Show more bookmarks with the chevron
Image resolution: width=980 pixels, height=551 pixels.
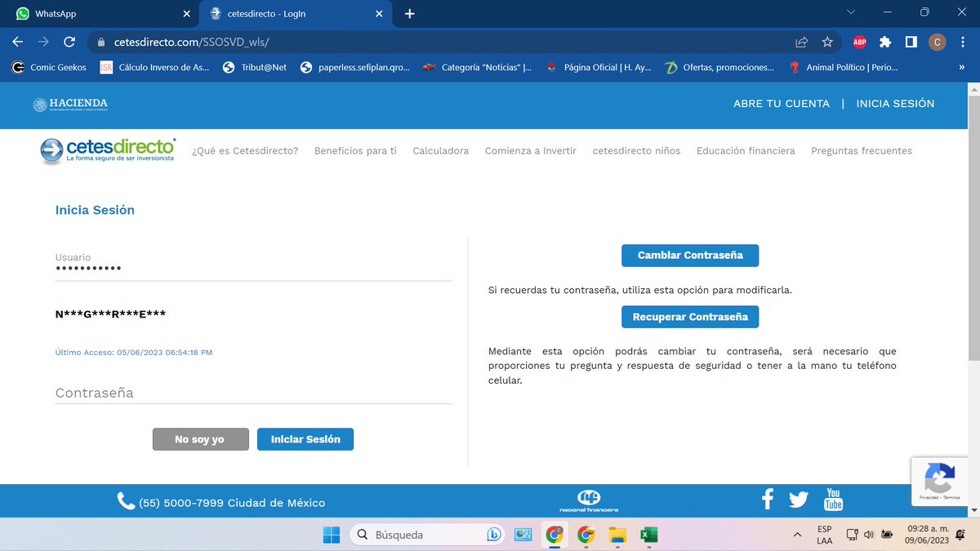pyautogui.click(x=961, y=68)
